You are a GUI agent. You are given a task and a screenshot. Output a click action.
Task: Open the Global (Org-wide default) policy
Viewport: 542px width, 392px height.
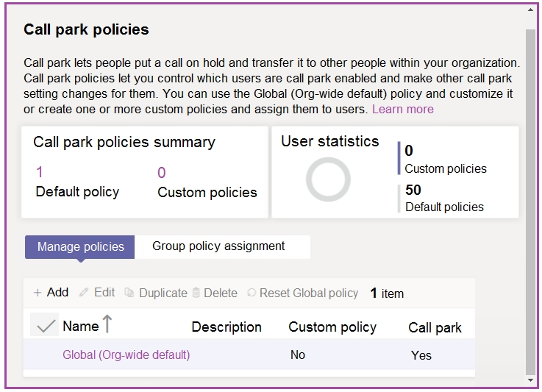(126, 354)
